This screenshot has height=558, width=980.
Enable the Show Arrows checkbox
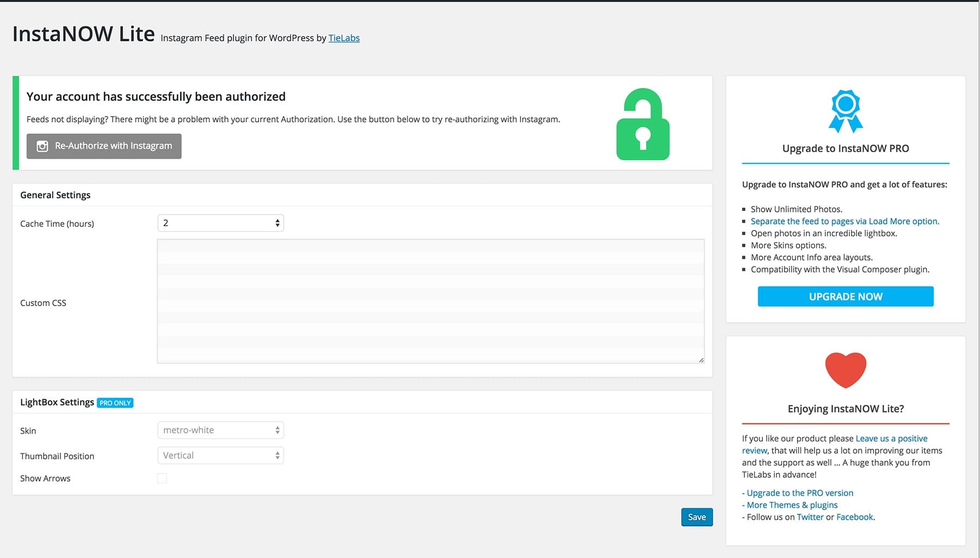pos(162,477)
